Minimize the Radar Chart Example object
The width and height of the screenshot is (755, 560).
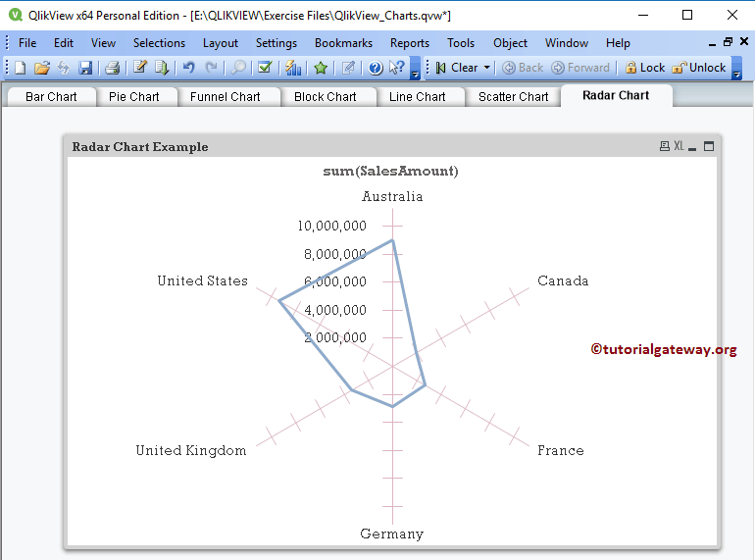pyautogui.click(x=692, y=147)
